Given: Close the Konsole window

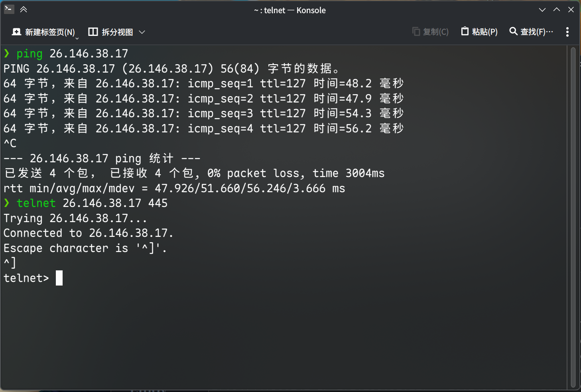Looking at the screenshot, I should pyautogui.click(x=571, y=10).
